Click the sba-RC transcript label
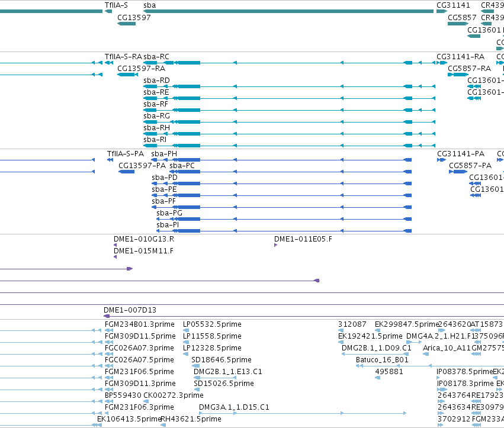Viewport: 504px width, 428px height. click(156, 57)
